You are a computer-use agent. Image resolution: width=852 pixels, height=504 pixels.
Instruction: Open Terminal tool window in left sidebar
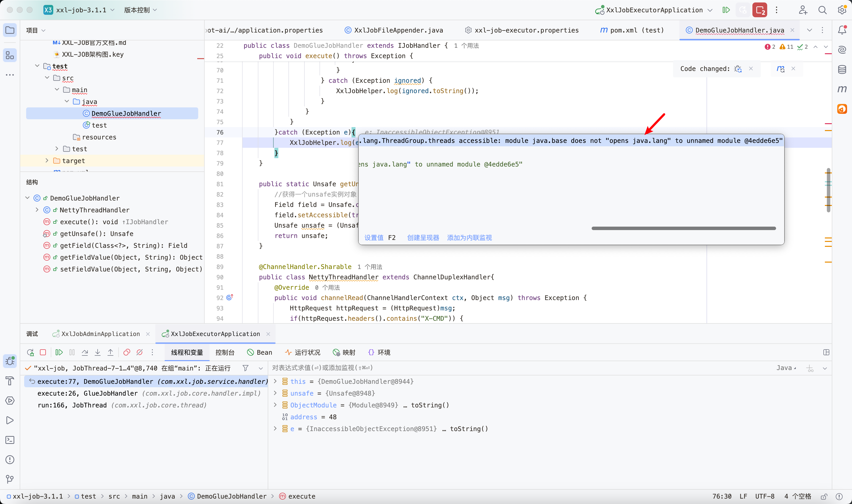(x=10, y=440)
